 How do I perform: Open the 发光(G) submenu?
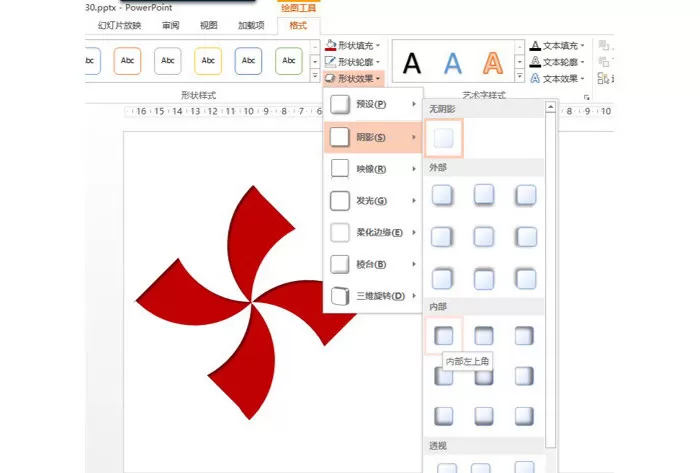(x=373, y=201)
